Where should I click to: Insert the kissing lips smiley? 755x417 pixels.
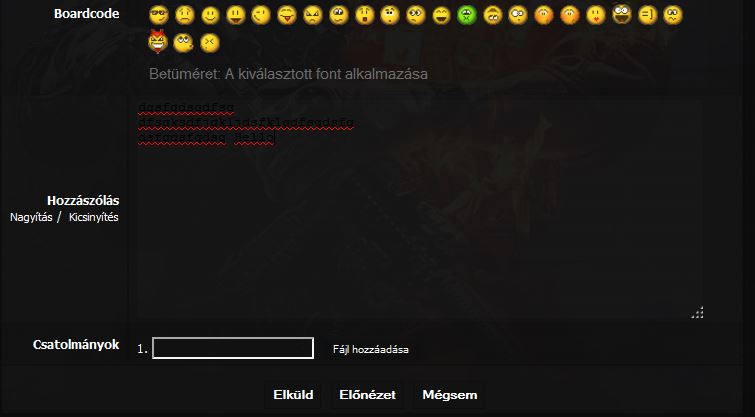[596, 15]
